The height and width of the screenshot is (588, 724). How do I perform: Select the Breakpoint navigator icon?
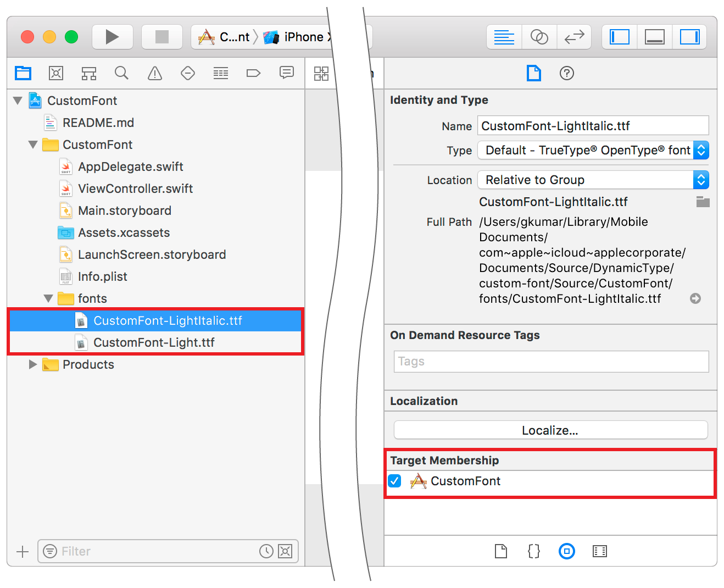[x=253, y=73]
